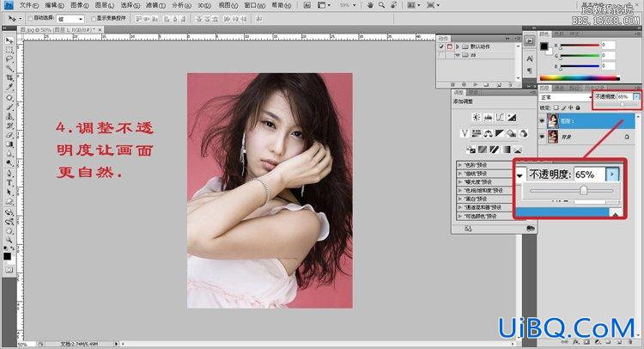This screenshot has width=644, height=349.
Task: Click the layer opacity 65% field
Action: coord(624,96)
